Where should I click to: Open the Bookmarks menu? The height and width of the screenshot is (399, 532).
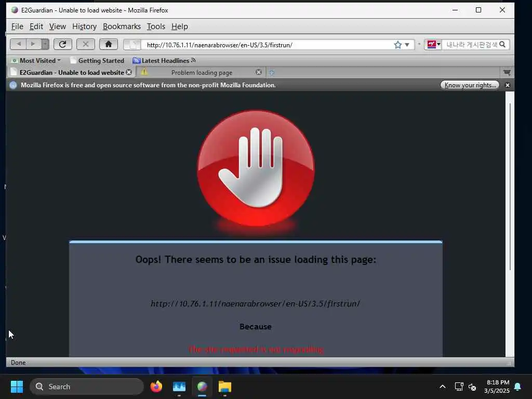point(122,26)
